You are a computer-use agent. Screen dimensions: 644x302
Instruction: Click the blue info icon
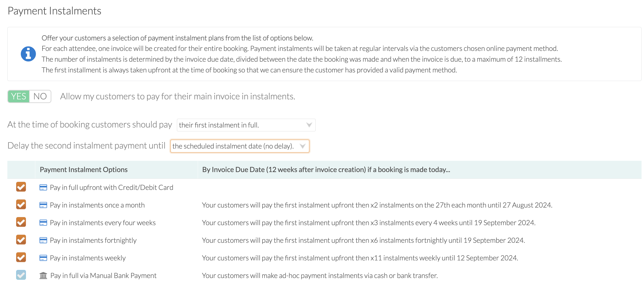[28, 54]
